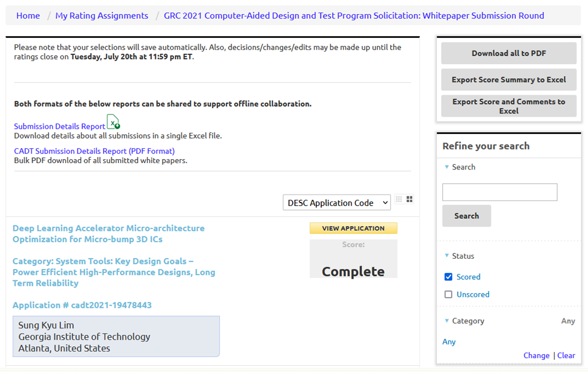Open the VIEW APPLICATION button

[353, 228]
